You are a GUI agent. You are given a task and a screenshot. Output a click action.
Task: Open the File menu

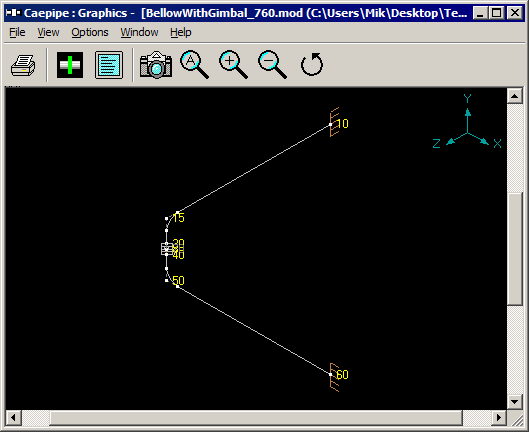tap(17, 32)
